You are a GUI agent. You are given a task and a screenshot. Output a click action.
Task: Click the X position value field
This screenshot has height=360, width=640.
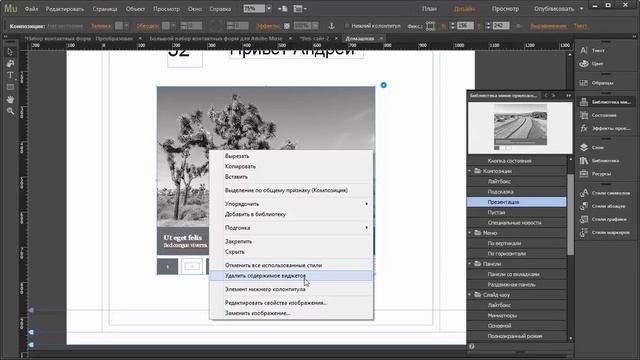point(465,26)
